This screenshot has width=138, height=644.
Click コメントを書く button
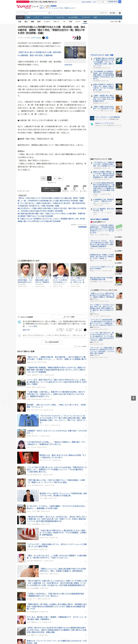(x=69, y=317)
